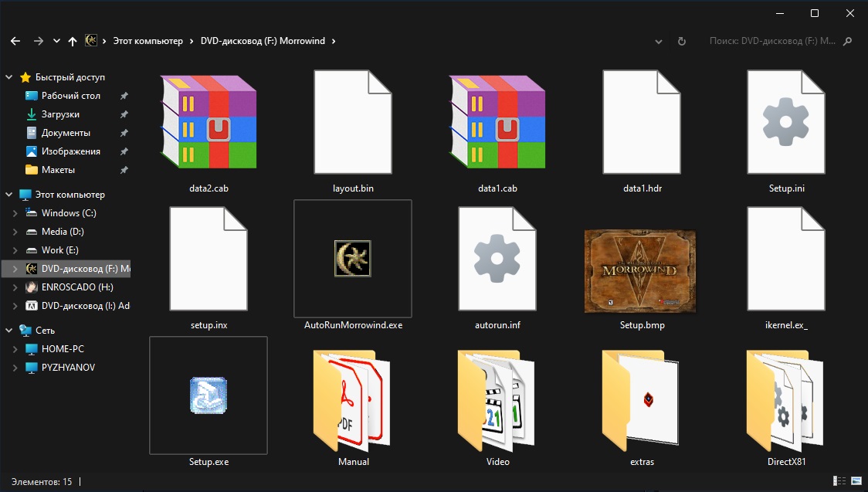This screenshot has width=868, height=492.
Task: Open address bar history dropdown
Action: [658, 42]
